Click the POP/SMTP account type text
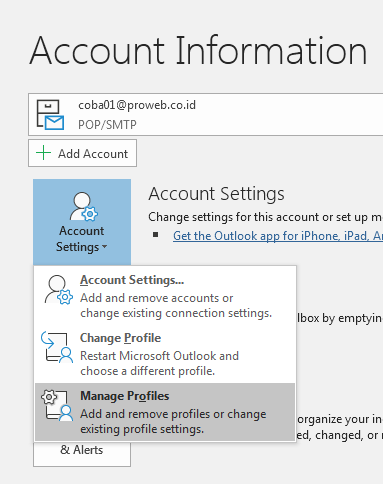Image resolution: width=383 pixels, height=484 pixels. click(x=107, y=125)
